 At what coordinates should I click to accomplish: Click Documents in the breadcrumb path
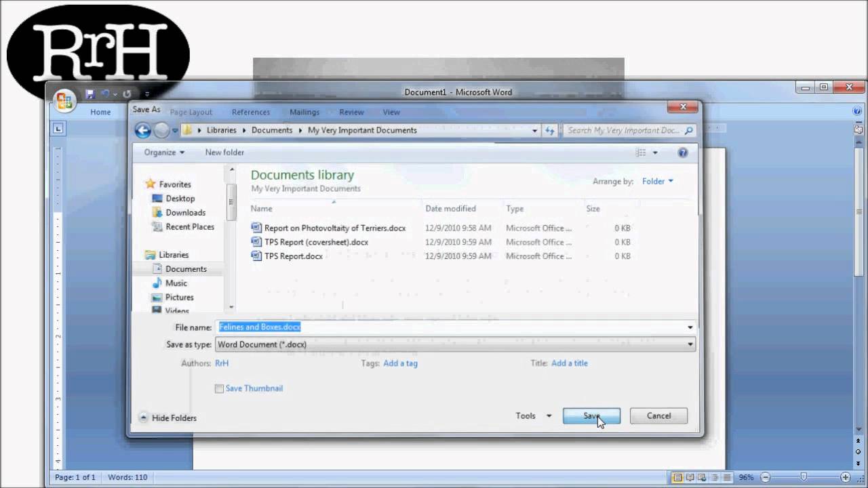272,130
